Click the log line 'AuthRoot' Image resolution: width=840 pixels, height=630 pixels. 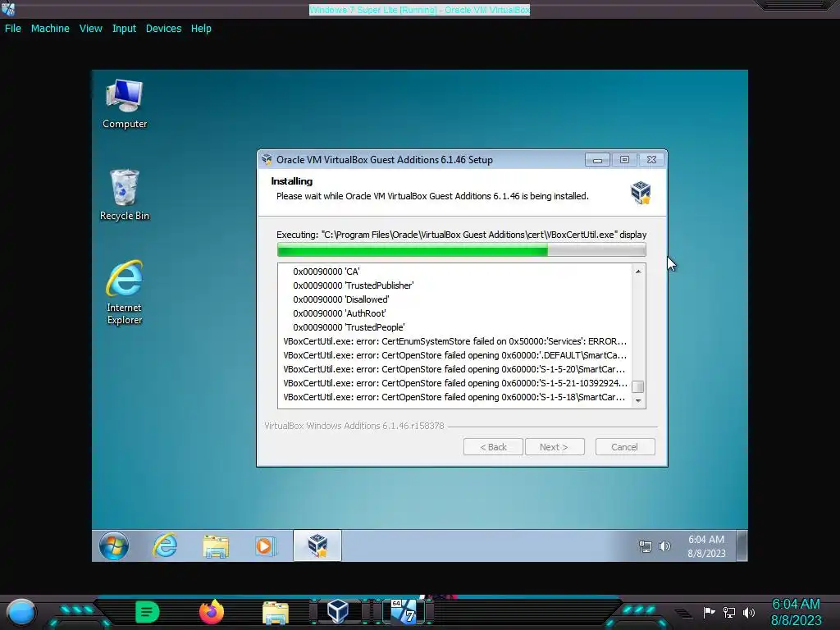tap(339, 313)
